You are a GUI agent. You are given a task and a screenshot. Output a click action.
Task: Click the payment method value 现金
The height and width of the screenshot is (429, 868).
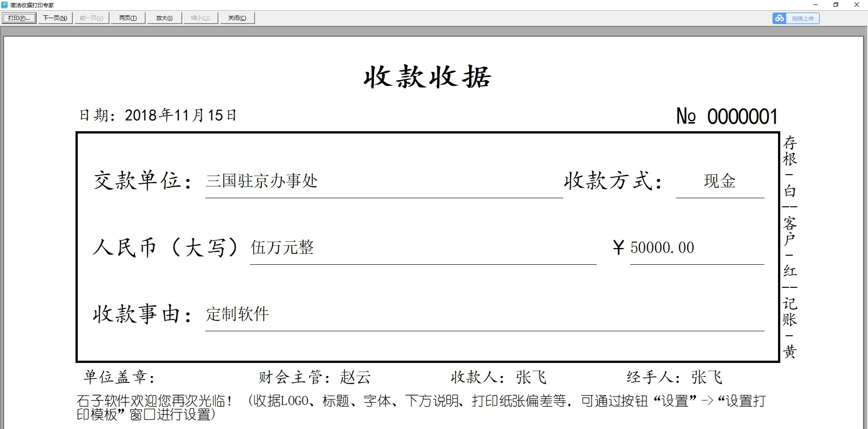click(x=720, y=181)
